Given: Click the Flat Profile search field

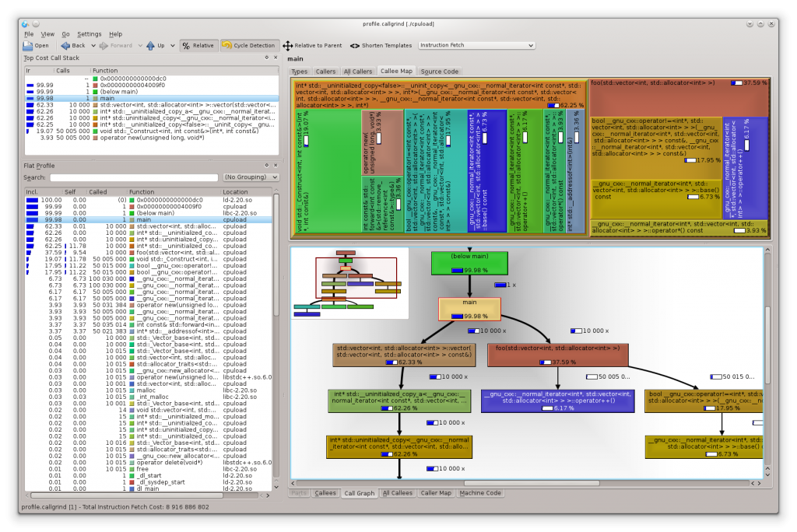Looking at the screenshot, I should click(x=134, y=177).
